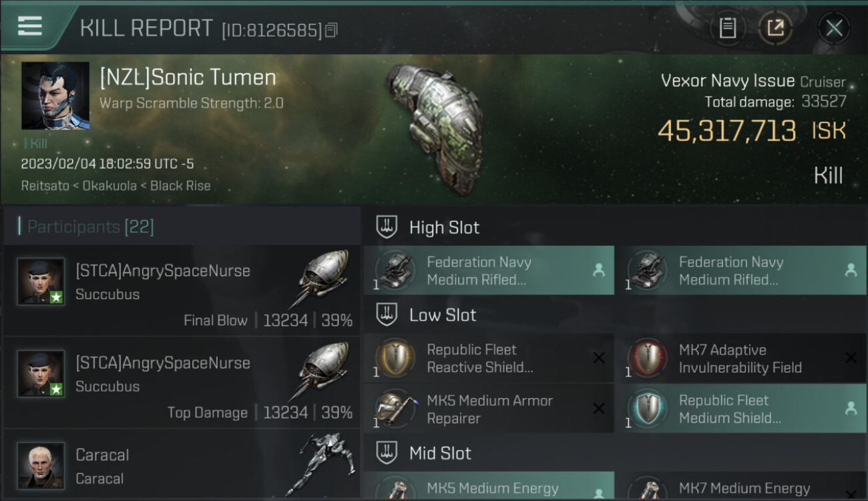Screen dimensions: 868x501
Task: Open first Federation Navy Medium Rifled module
Action: coord(489,271)
